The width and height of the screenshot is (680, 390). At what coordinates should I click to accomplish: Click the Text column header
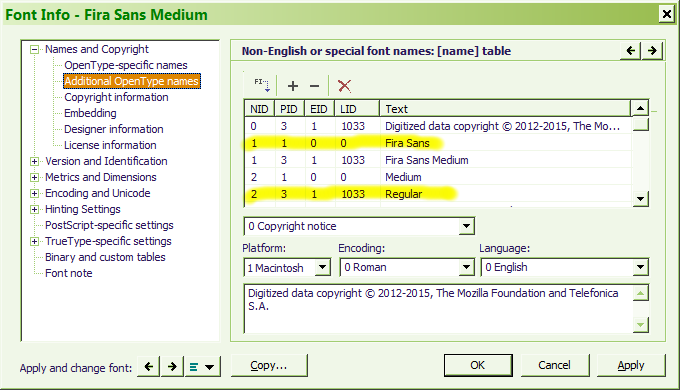(x=505, y=109)
